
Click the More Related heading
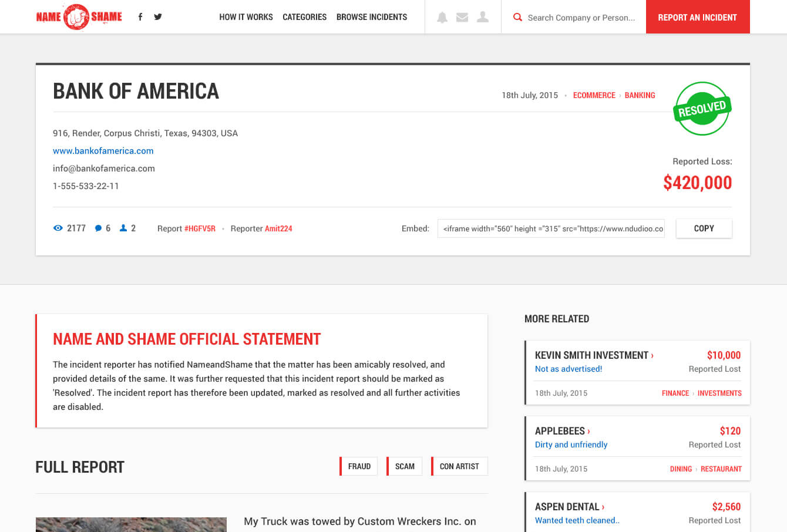point(557,319)
